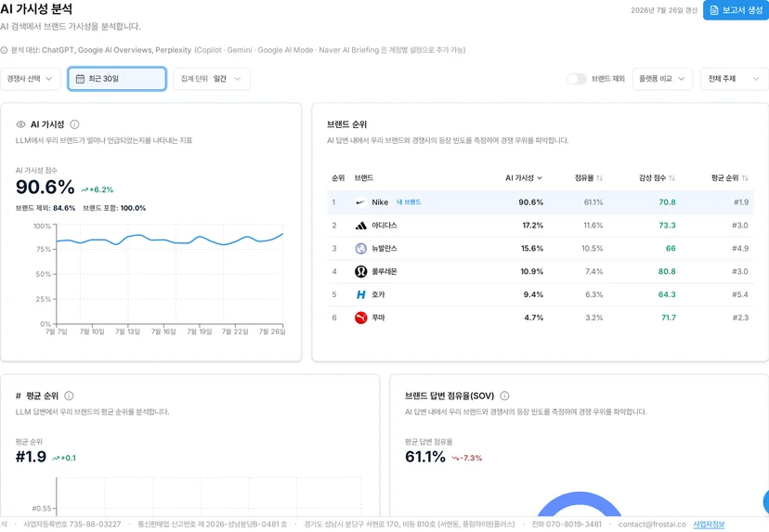The image size is (769, 532).
Task: Select the 호카 brand name
Action: [x=378, y=294]
